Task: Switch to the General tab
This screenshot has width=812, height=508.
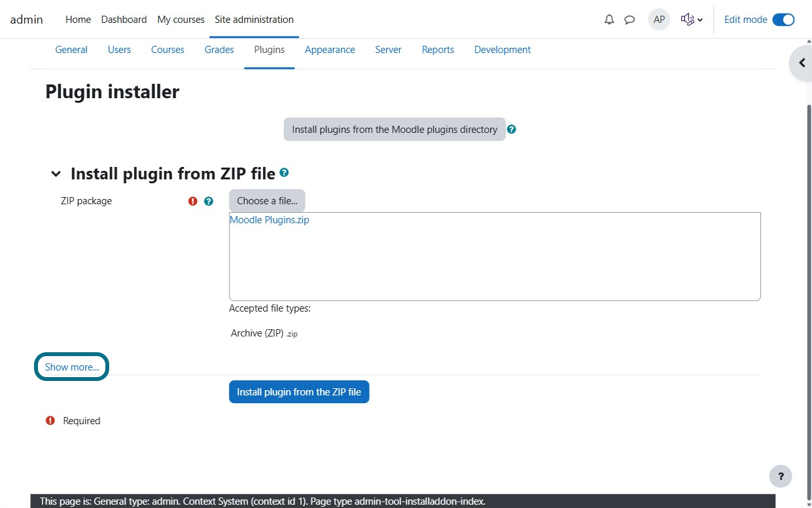Action: coord(71,50)
